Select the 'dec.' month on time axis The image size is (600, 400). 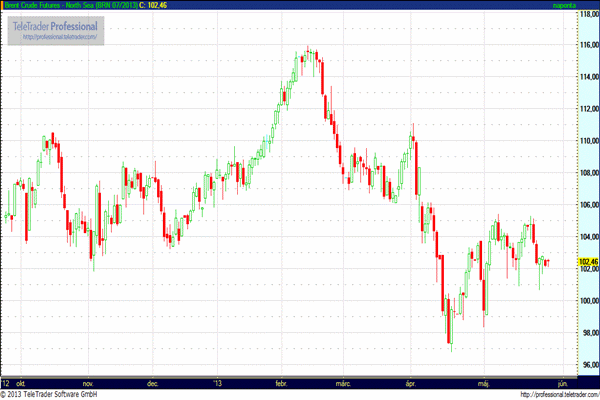tap(152, 383)
